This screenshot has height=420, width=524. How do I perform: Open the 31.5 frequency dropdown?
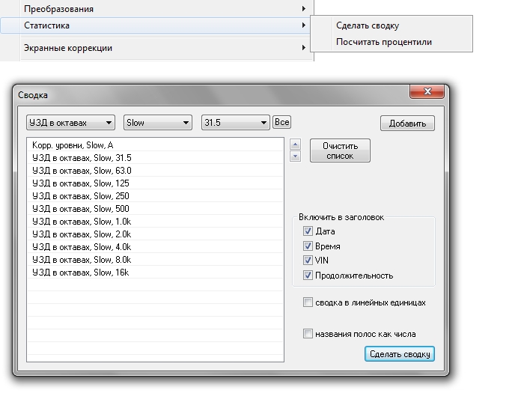pyautogui.click(x=235, y=123)
